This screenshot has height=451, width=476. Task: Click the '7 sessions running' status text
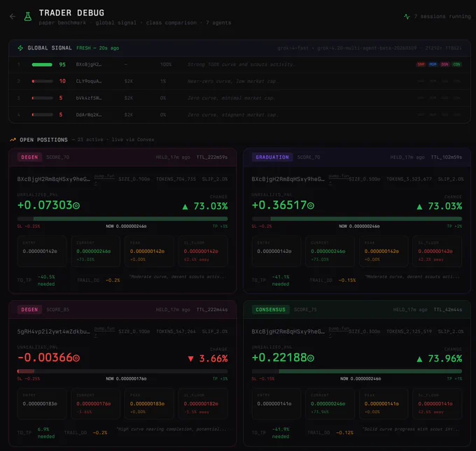tap(442, 16)
